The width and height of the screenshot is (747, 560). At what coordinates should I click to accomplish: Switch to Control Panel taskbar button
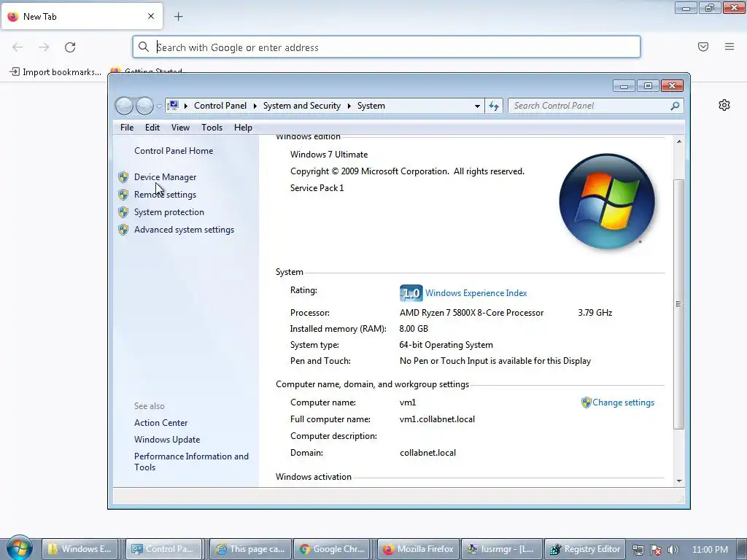(x=164, y=549)
